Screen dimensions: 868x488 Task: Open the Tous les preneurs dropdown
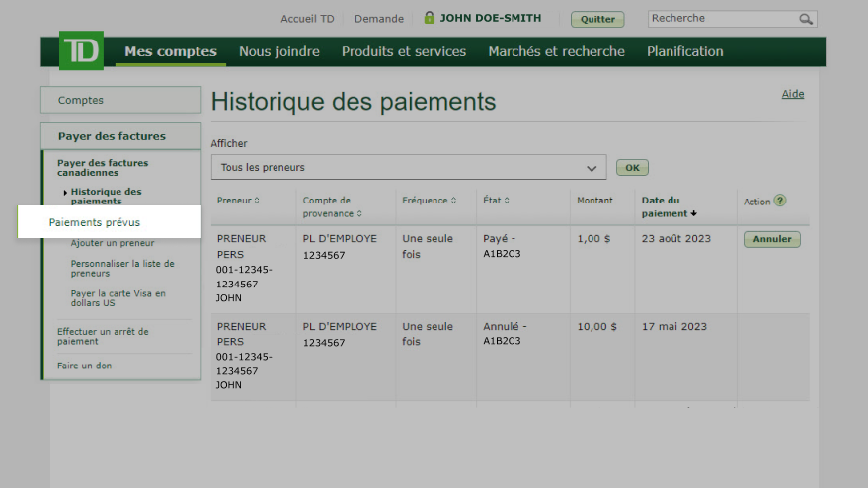[x=409, y=167]
